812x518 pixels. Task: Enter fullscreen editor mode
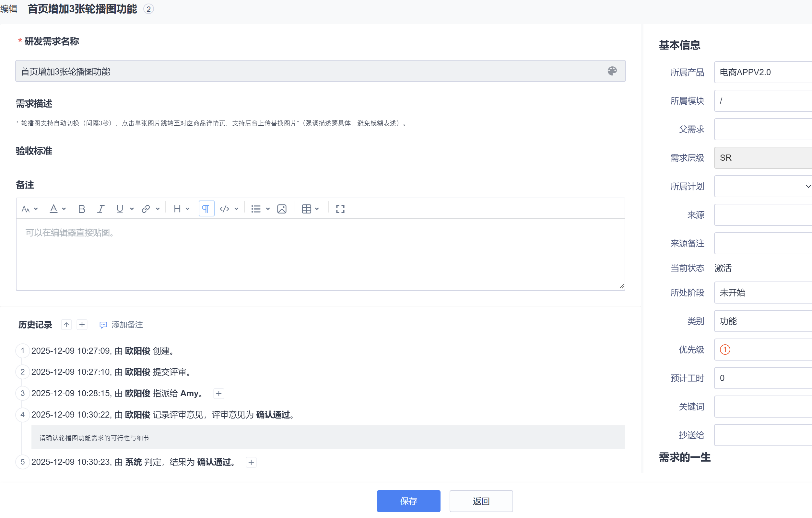[340, 209]
